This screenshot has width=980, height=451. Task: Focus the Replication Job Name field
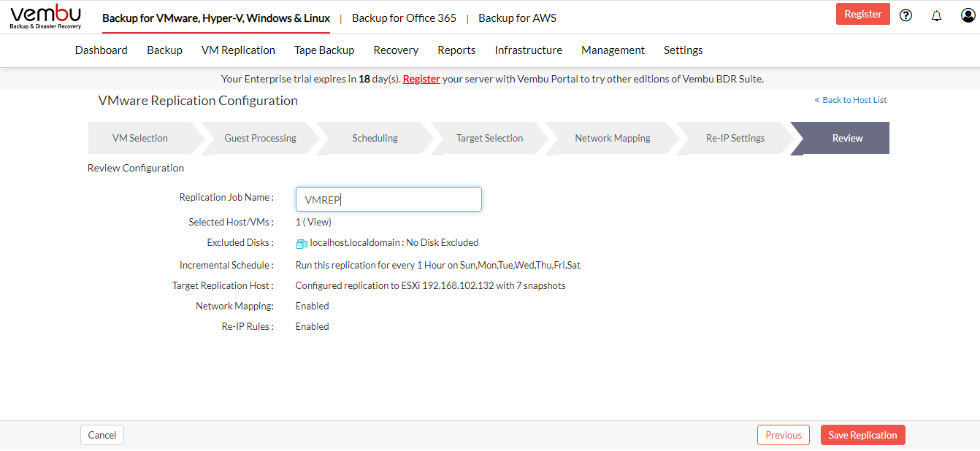click(388, 199)
